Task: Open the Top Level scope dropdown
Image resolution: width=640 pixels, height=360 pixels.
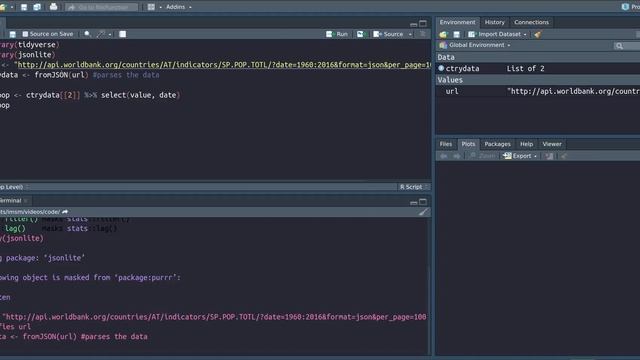Action: [x=14, y=187]
